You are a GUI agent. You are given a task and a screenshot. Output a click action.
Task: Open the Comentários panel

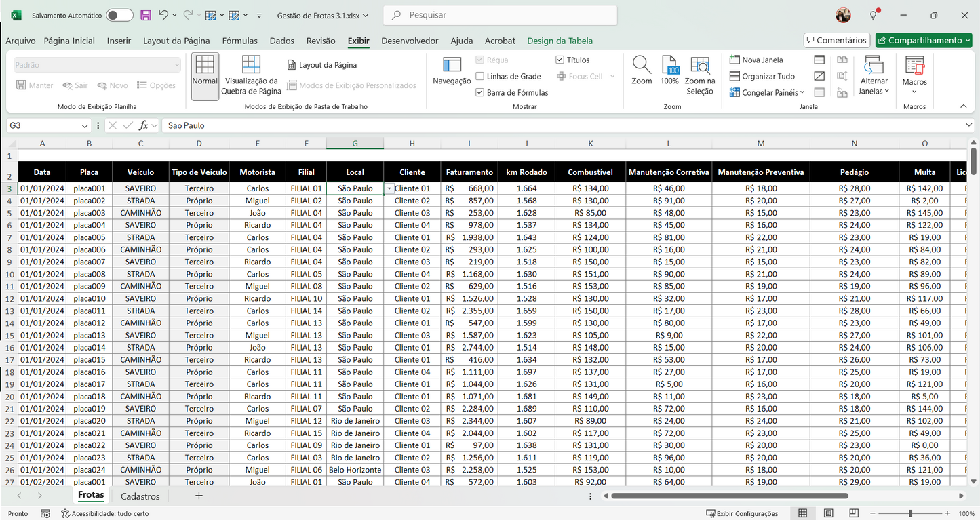[x=836, y=39]
